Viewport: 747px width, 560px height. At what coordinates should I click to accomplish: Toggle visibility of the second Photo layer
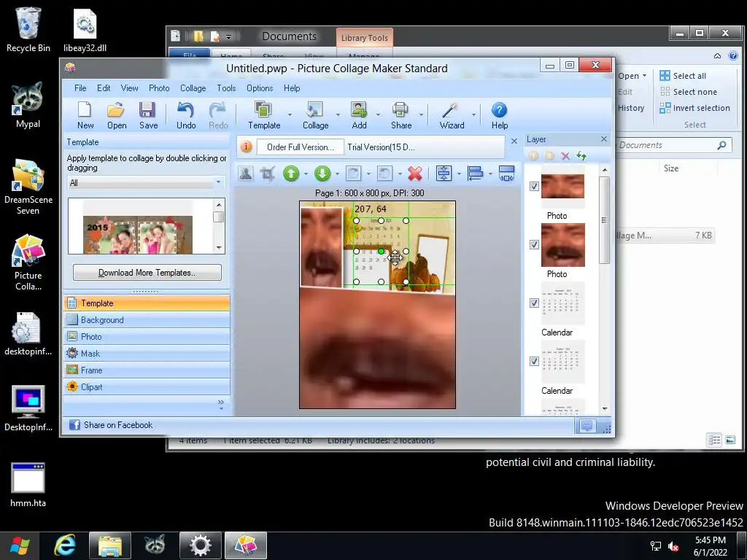(x=534, y=244)
